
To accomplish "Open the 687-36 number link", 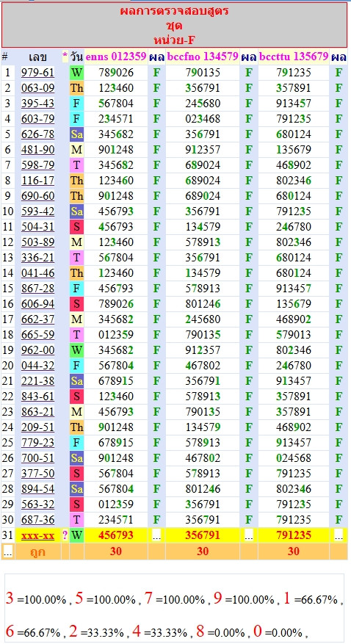I will [37, 520].
